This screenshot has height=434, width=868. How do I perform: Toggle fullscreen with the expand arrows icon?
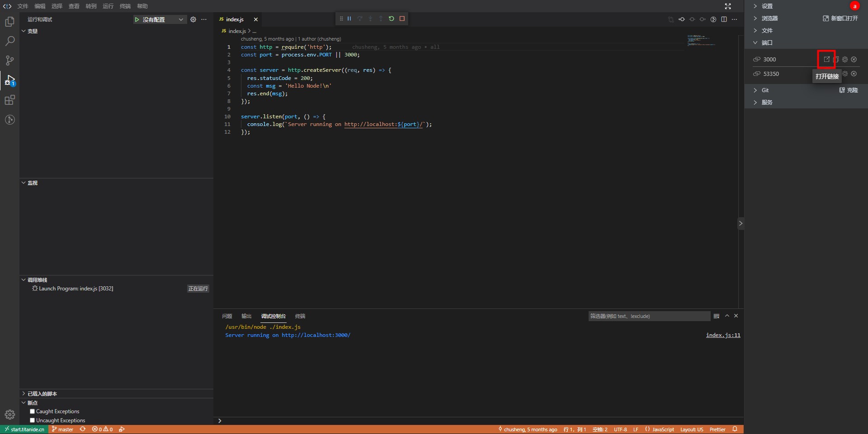pos(728,6)
